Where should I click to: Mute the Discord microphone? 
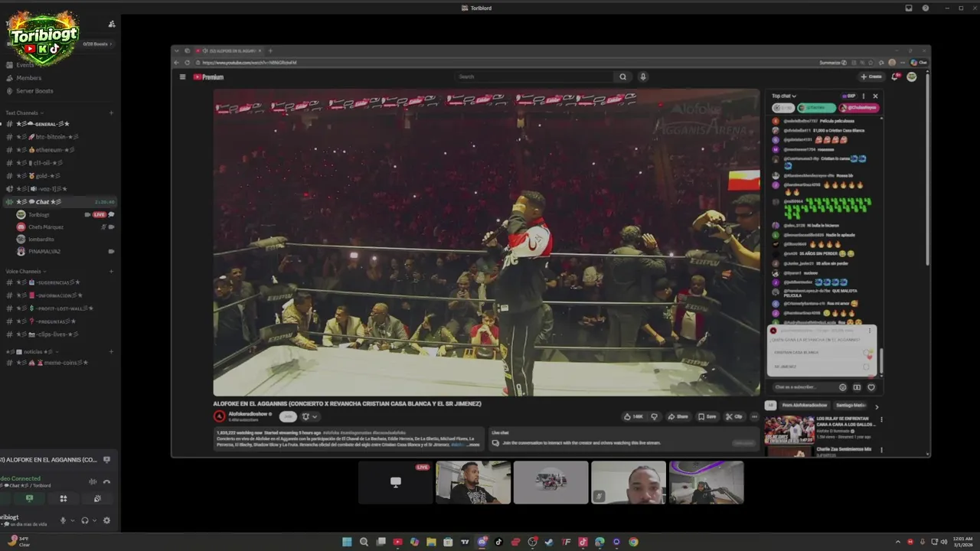pos(64,520)
